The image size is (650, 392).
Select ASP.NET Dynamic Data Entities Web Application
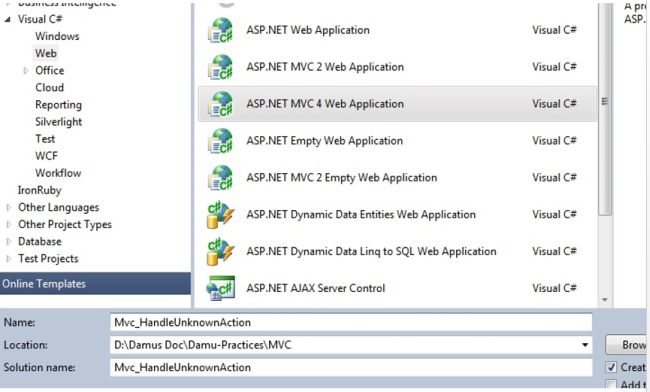(361, 215)
